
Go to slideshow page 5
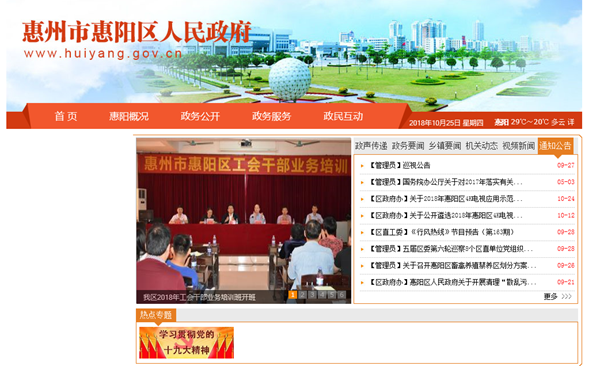click(332, 295)
